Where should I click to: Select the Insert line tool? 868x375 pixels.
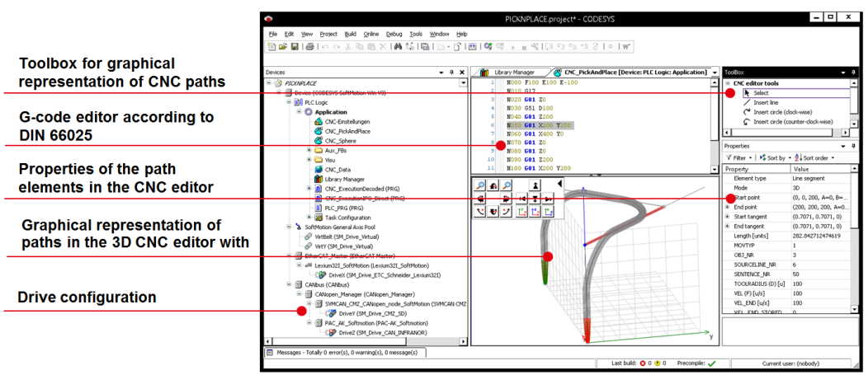[x=771, y=102]
